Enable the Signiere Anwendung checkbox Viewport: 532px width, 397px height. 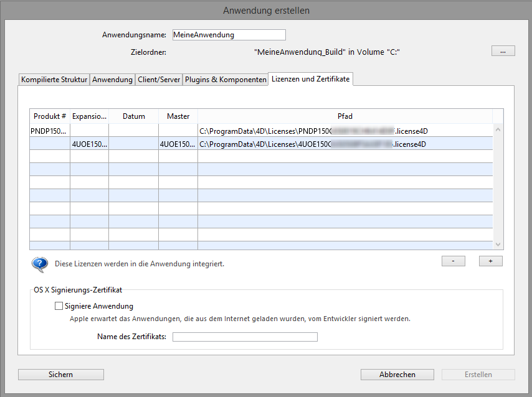pos(59,306)
